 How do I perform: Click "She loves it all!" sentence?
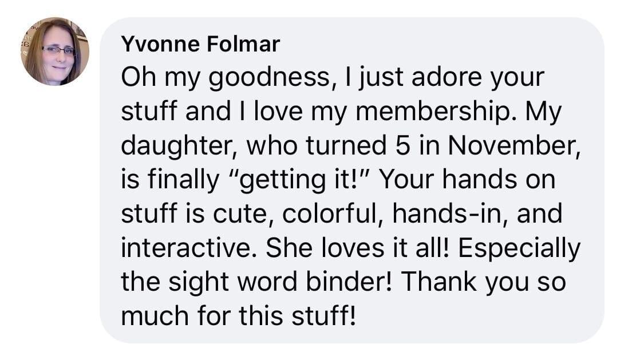358,248
